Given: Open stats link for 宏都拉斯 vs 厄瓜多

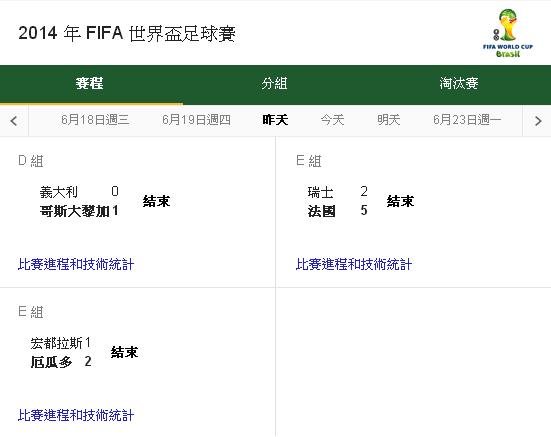Looking at the screenshot, I should (x=76, y=415).
